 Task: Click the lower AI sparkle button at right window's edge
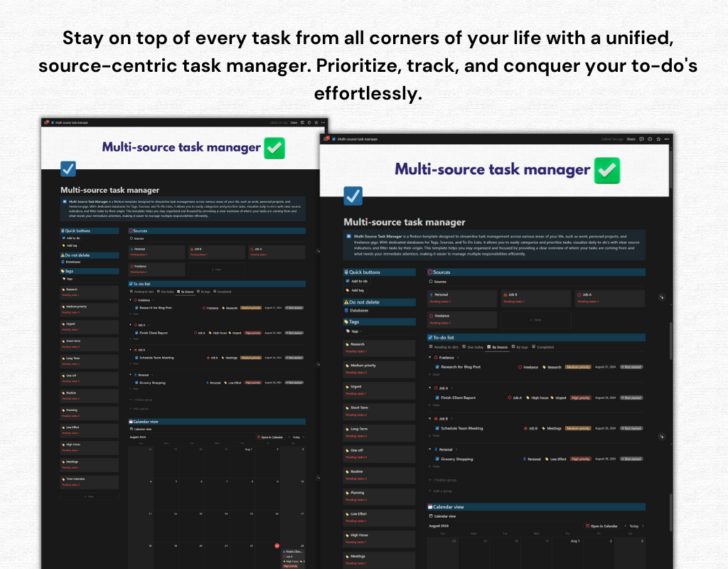[x=662, y=437]
